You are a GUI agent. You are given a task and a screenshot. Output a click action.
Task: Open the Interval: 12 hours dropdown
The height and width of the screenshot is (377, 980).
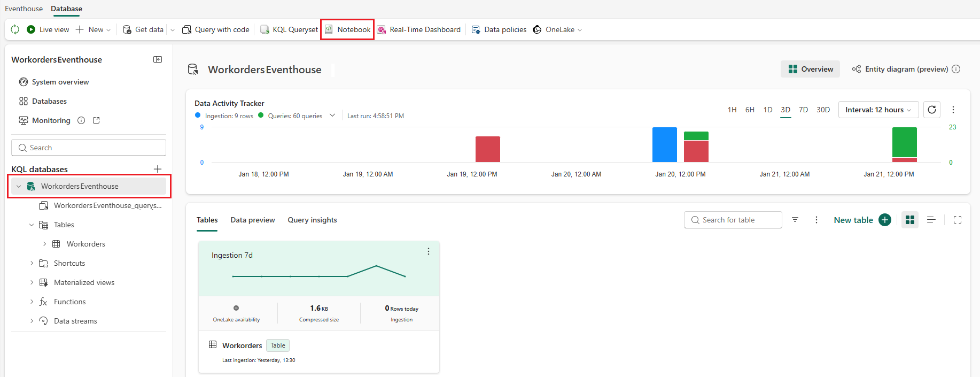(878, 110)
